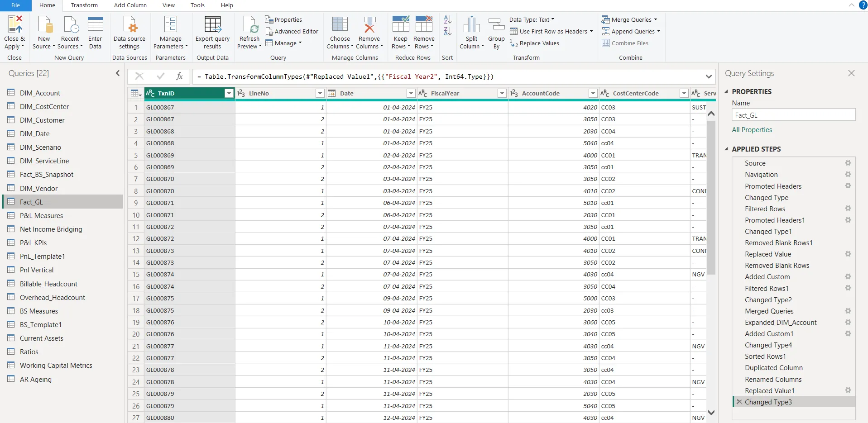Image resolution: width=868 pixels, height=423 pixels.
Task: Click Append Queries button
Action: pyautogui.click(x=631, y=31)
